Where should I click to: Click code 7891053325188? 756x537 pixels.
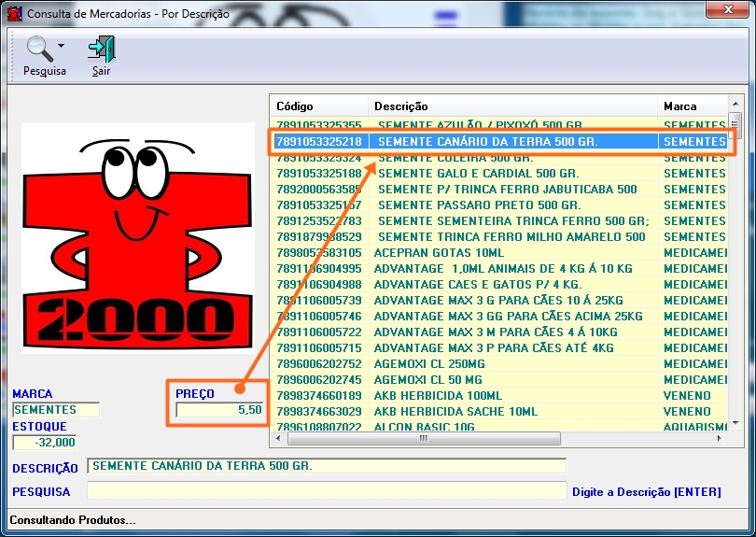click(x=319, y=173)
